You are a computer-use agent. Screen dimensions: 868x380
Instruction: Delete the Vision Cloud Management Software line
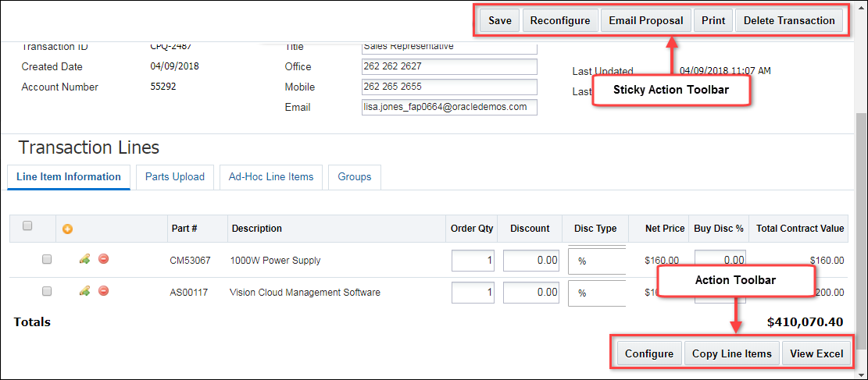pos(103,291)
